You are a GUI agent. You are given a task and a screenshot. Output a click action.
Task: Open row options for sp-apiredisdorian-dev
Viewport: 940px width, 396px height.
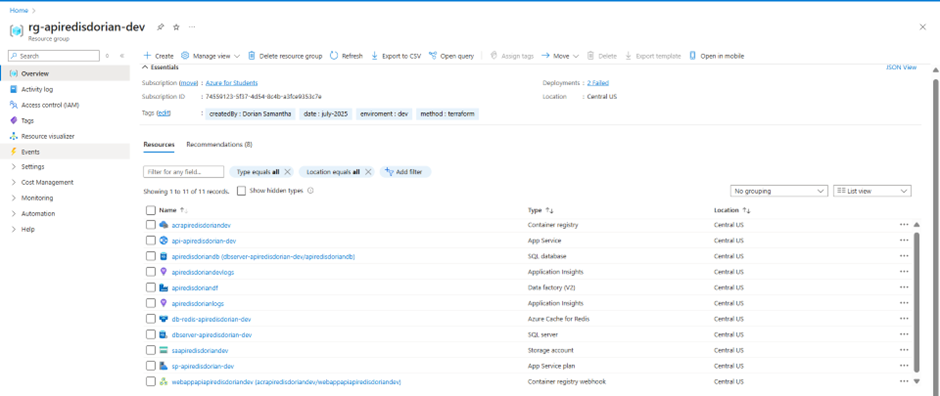[904, 365]
